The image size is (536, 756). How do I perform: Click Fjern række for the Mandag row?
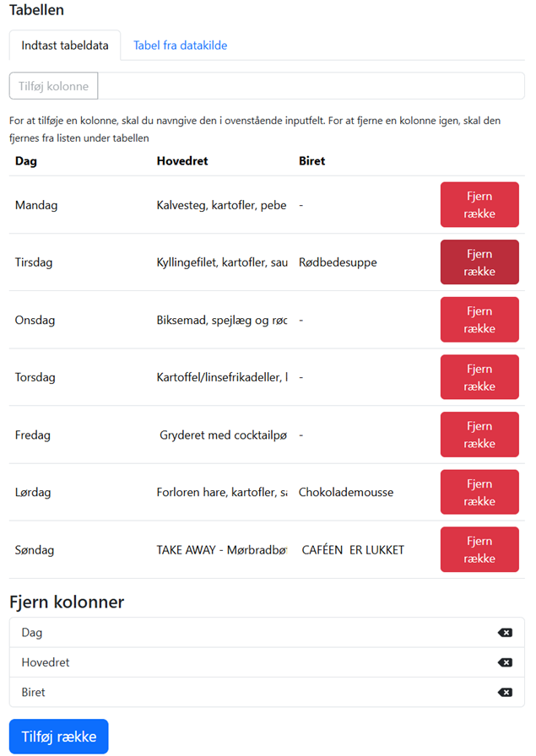[479, 204]
